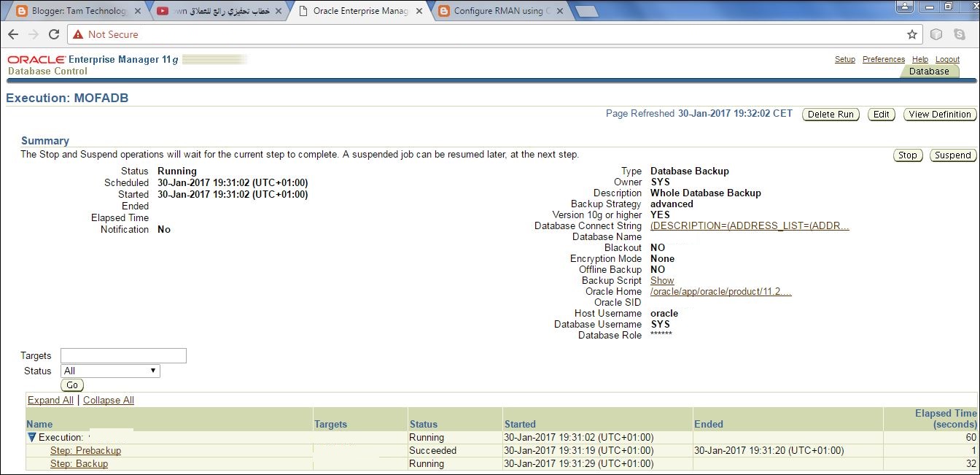Open the Status dropdown set to All
The height and width of the screenshot is (475, 980).
110,371
